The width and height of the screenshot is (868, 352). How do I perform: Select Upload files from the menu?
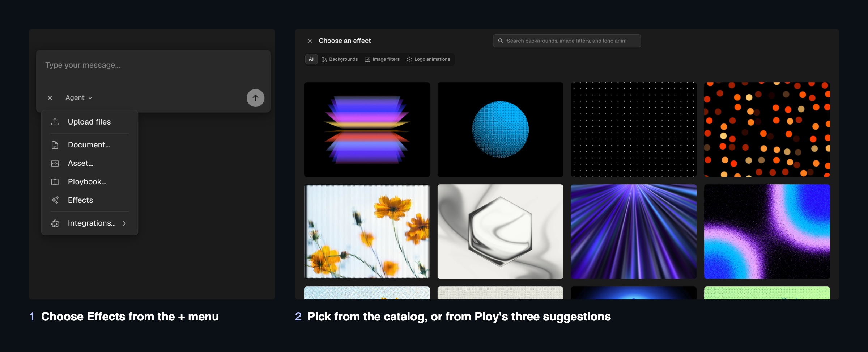click(x=90, y=122)
